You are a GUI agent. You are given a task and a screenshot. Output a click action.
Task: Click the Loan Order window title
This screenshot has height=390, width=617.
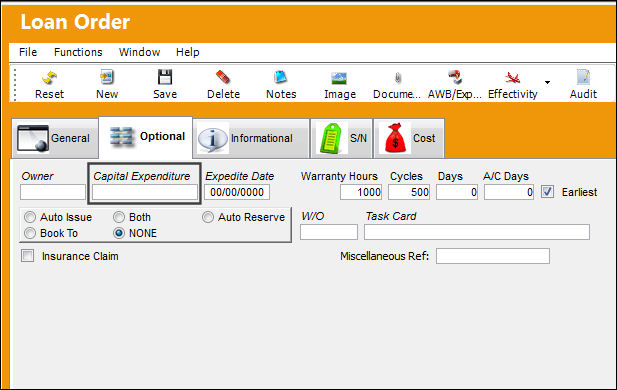click(75, 22)
